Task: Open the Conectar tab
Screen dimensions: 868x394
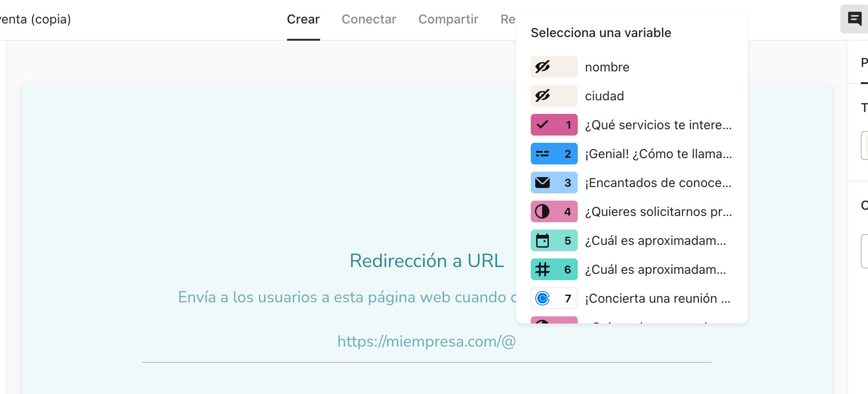Action: [369, 19]
